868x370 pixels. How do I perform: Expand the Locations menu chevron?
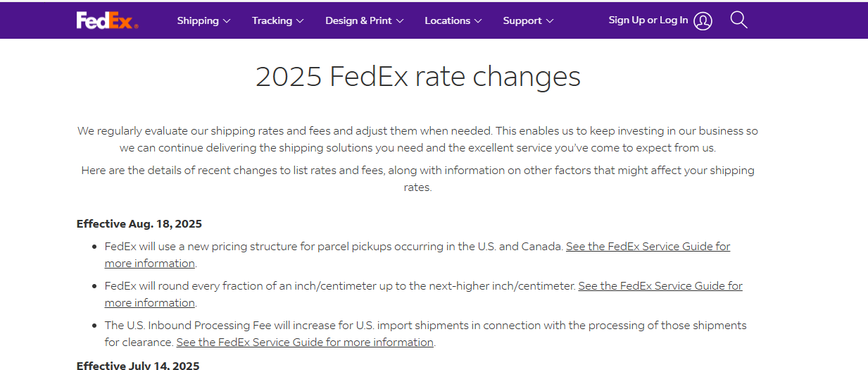point(478,21)
